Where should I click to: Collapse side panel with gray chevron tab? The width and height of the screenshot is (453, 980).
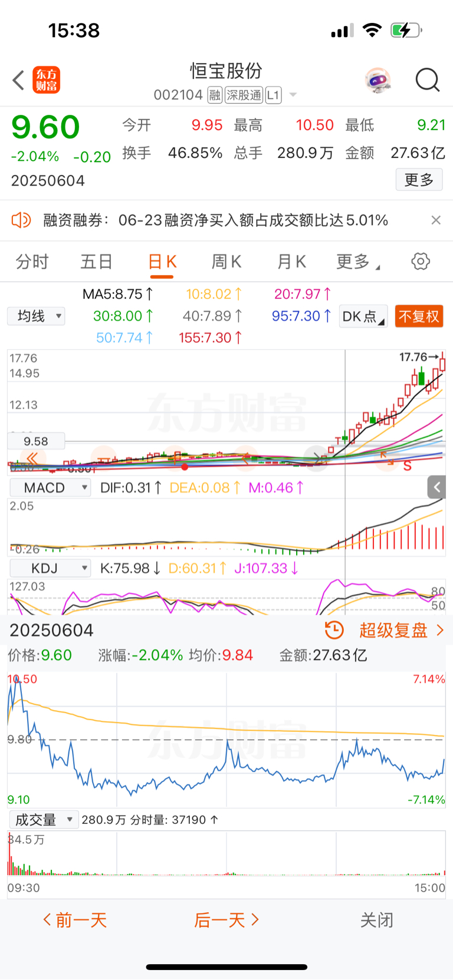tap(436, 487)
